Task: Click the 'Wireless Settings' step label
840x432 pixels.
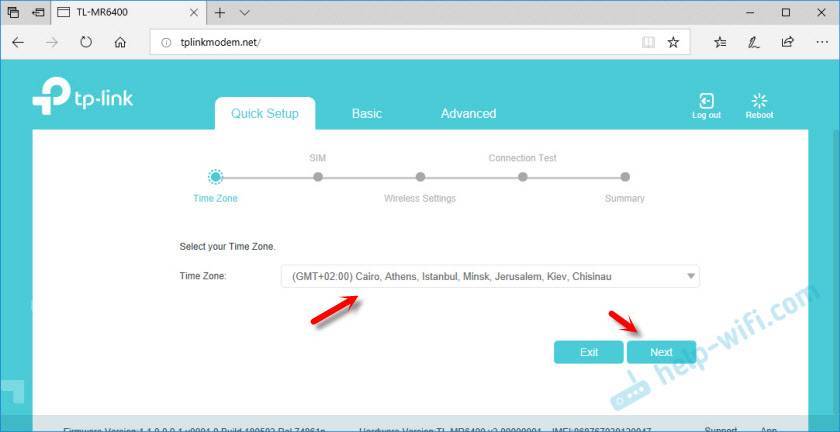Action: click(x=420, y=198)
